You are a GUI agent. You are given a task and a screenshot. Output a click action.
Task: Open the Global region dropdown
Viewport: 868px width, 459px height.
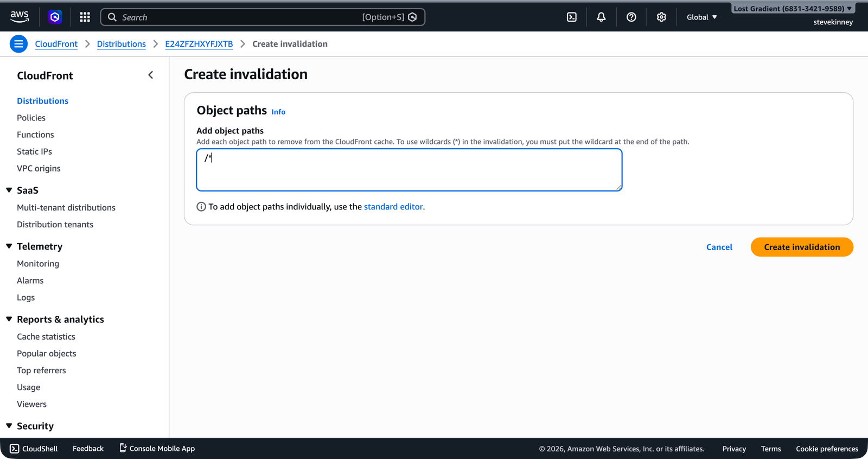(x=702, y=17)
